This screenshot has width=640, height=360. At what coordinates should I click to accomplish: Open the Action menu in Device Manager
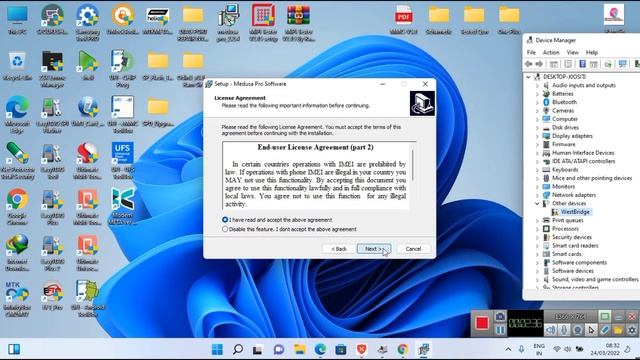(551, 52)
